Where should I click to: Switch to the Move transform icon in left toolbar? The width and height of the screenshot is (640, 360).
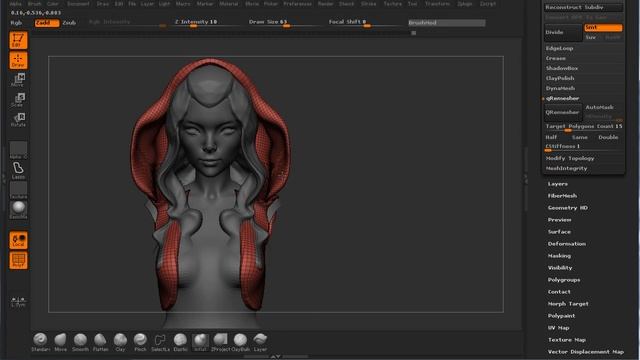[x=18, y=80]
